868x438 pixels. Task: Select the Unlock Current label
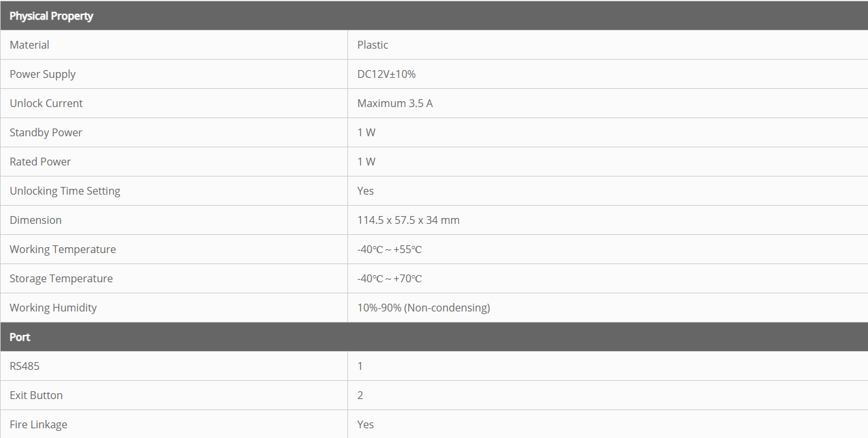(x=46, y=103)
